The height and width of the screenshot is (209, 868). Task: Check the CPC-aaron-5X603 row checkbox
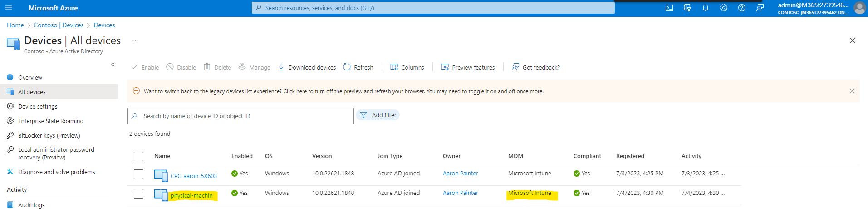(x=139, y=174)
